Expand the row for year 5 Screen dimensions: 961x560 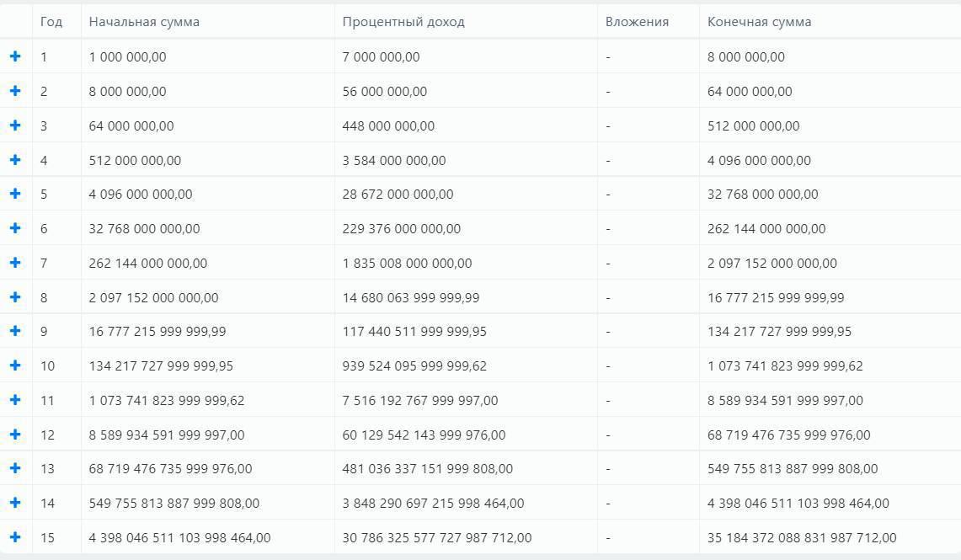coord(15,194)
